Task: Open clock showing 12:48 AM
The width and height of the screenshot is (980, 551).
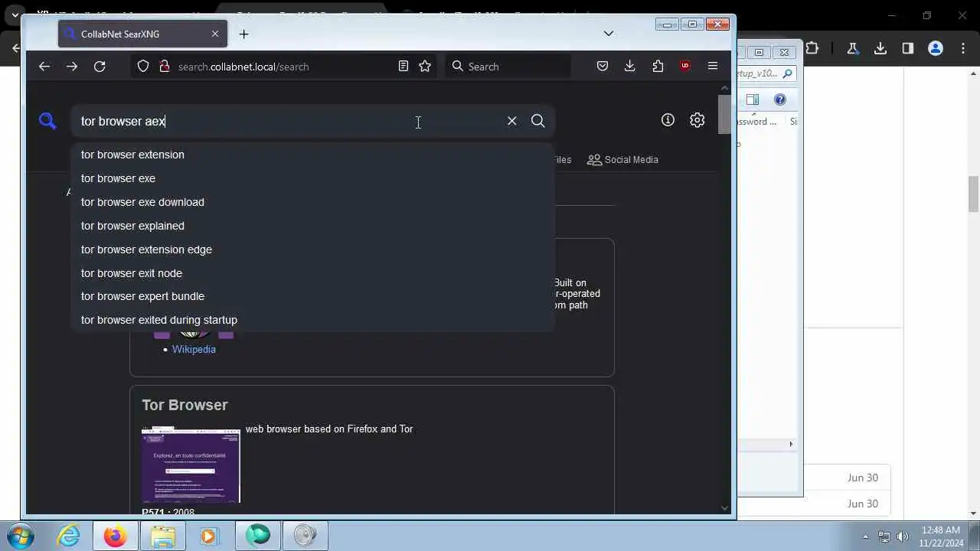Action: tap(942, 536)
